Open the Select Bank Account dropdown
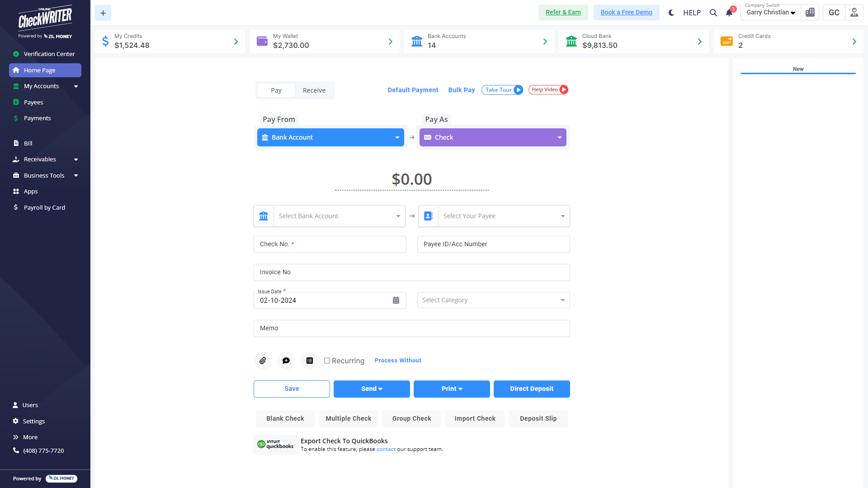Viewport: 868px width, 488px height. point(339,216)
